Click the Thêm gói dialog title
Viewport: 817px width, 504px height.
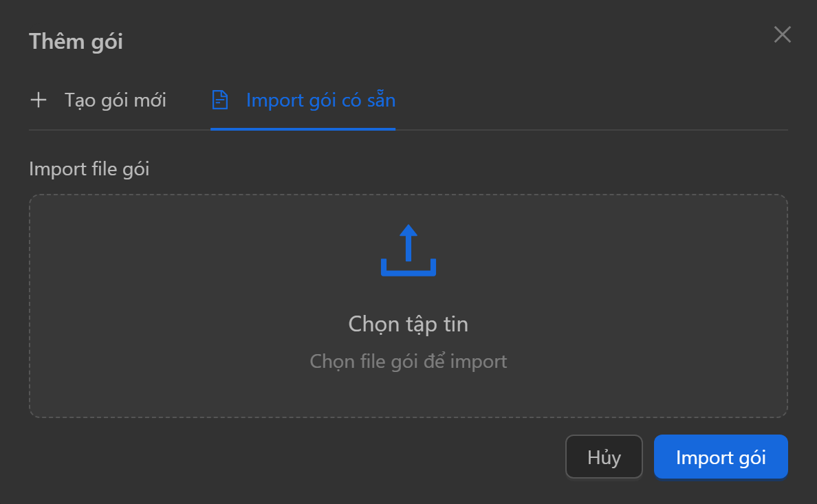click(76, 41)
